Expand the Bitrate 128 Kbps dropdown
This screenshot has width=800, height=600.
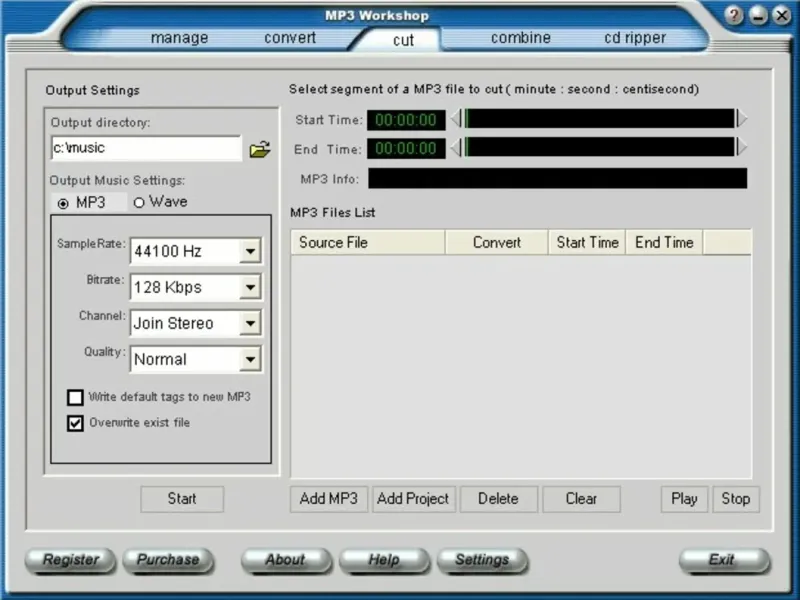click(x=250, y=287)
